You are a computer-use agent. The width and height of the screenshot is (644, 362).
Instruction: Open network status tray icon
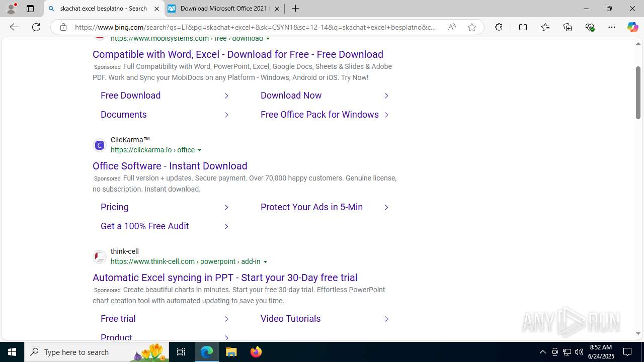(x=567, y=352)
